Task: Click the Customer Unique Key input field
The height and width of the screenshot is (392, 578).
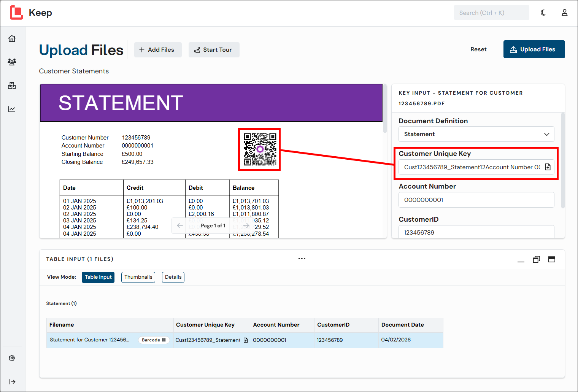Action: pyautogui.click(x=476, y=167)
